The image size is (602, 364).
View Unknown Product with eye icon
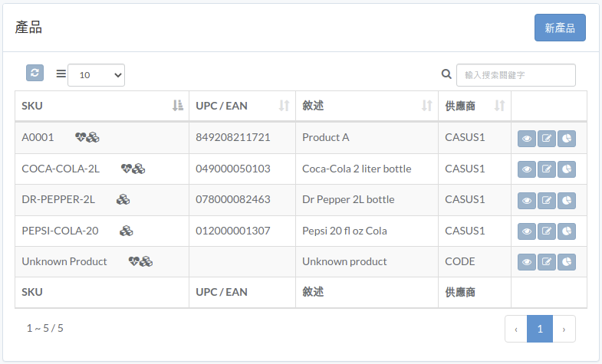(527, 262)
